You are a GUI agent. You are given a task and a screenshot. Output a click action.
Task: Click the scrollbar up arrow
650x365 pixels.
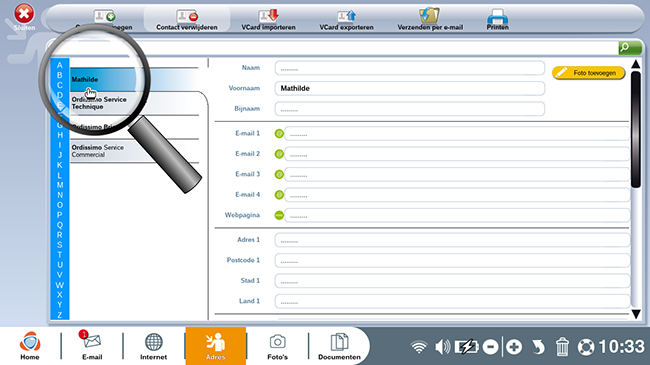(636, 64)
